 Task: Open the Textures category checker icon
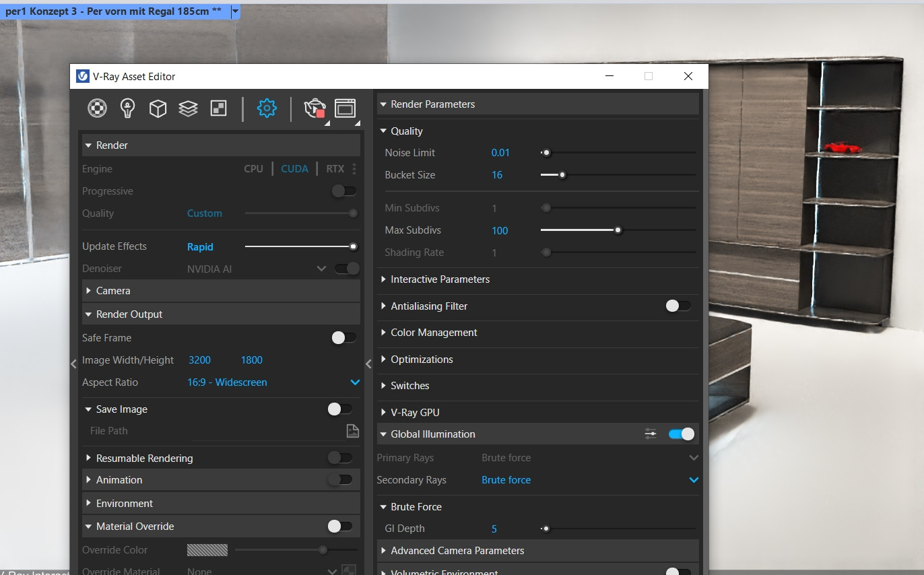[219, 108]
